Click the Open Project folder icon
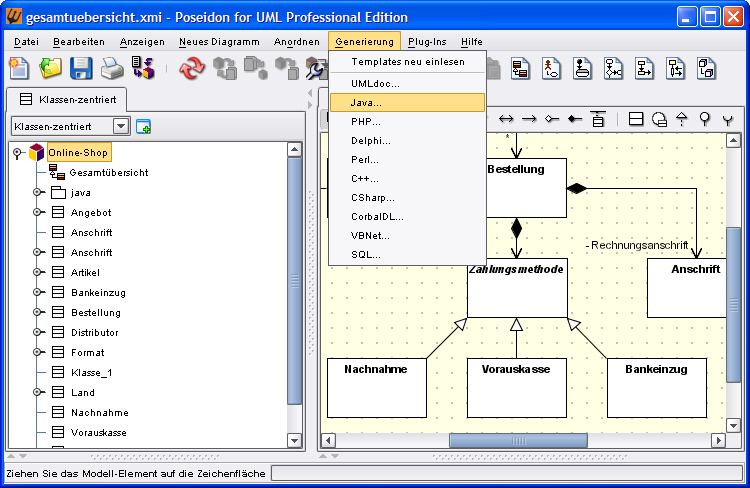Image resolution: width=750 pixels, height=488 pixels. tap(50, 68)
